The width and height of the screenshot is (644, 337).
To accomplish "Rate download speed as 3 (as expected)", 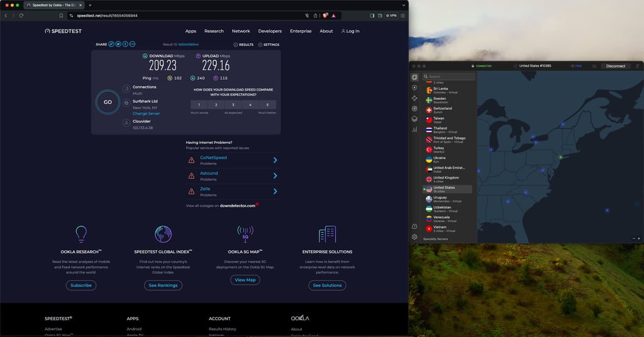I will [233, 104].
